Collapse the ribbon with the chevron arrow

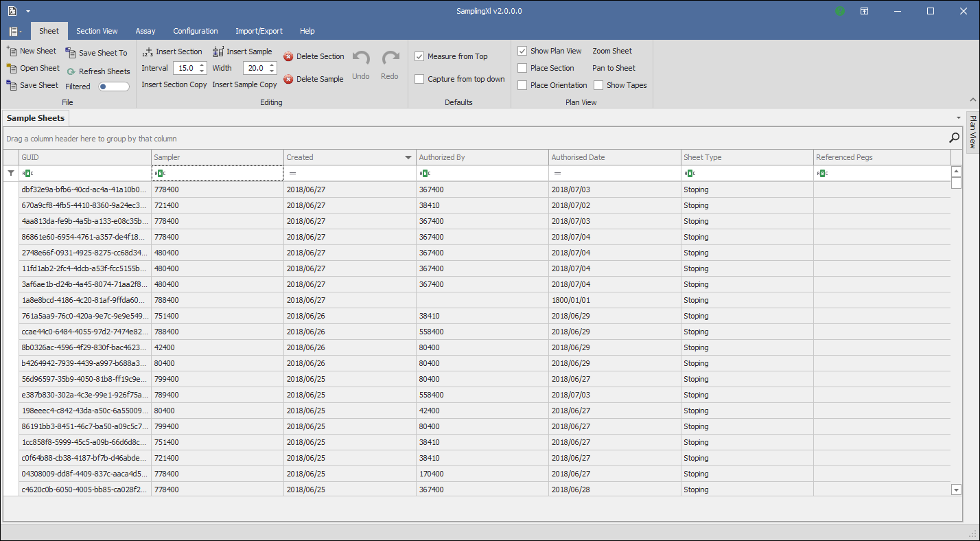point(972,100)
